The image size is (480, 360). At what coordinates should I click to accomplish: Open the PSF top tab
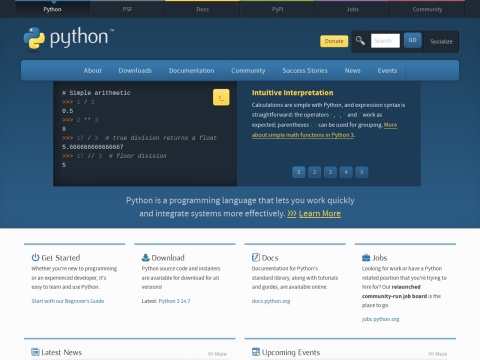coord(127,9)
